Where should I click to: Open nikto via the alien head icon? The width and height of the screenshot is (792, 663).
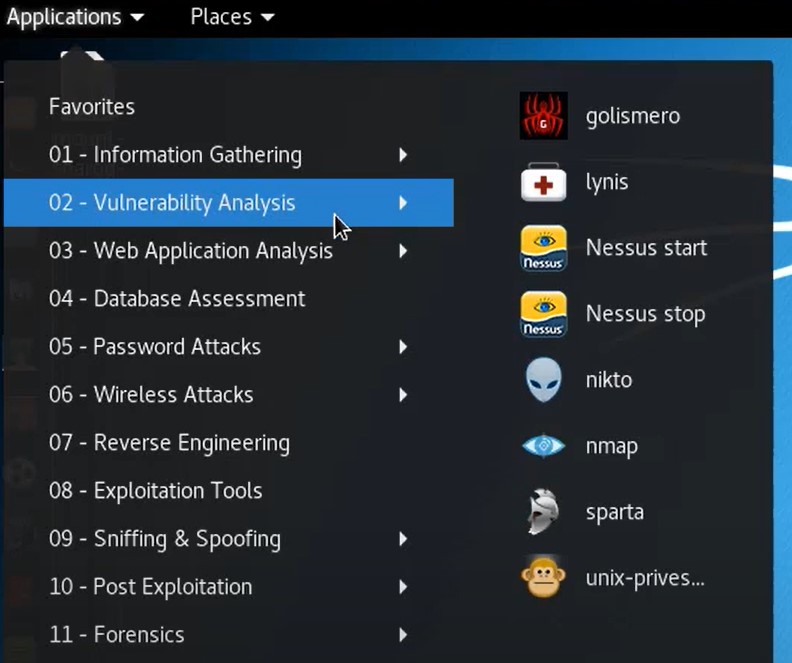543,380
